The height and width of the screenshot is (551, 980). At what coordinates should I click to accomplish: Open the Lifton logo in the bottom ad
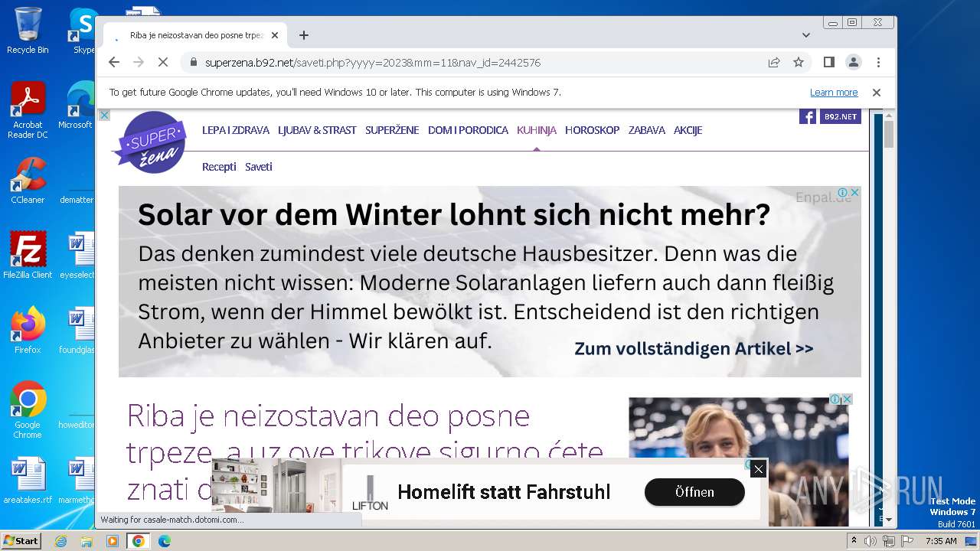pos(370,492)
